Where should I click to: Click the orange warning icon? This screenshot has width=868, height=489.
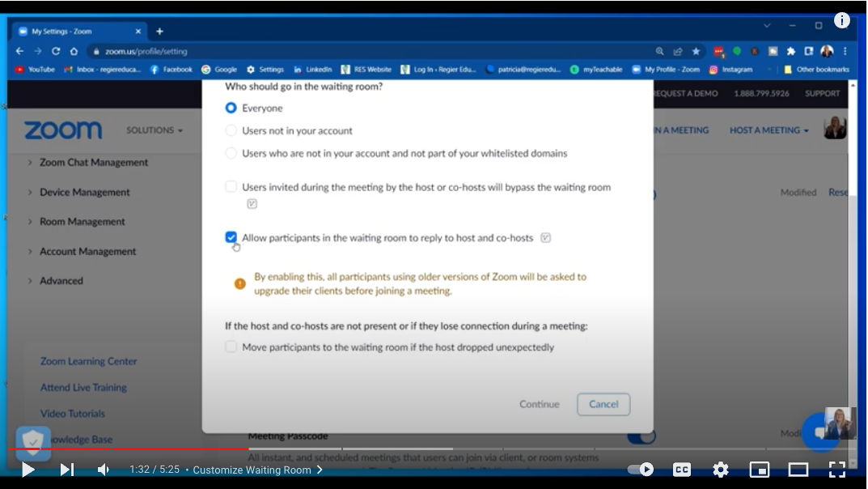pyautogui.click(x=239, y=283)
